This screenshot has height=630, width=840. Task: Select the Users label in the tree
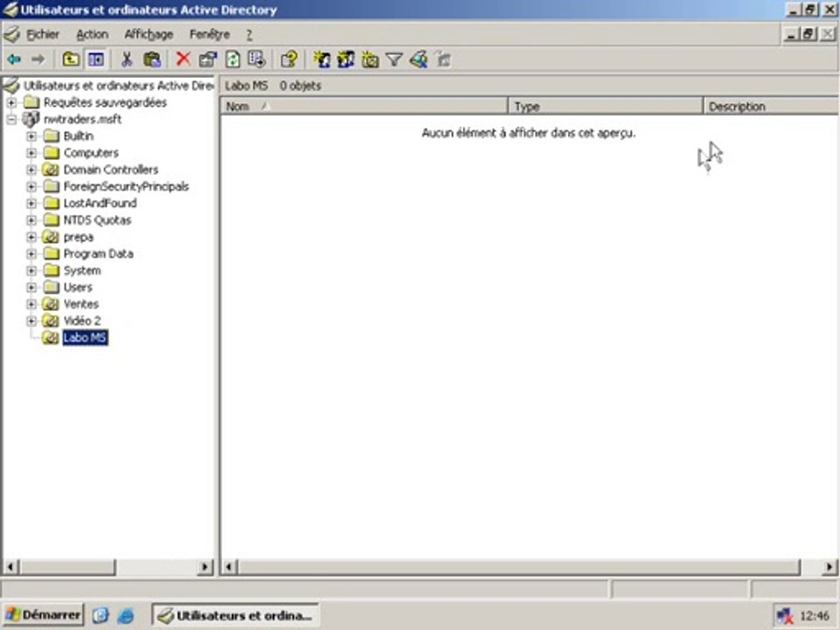[x=78, y=287]
